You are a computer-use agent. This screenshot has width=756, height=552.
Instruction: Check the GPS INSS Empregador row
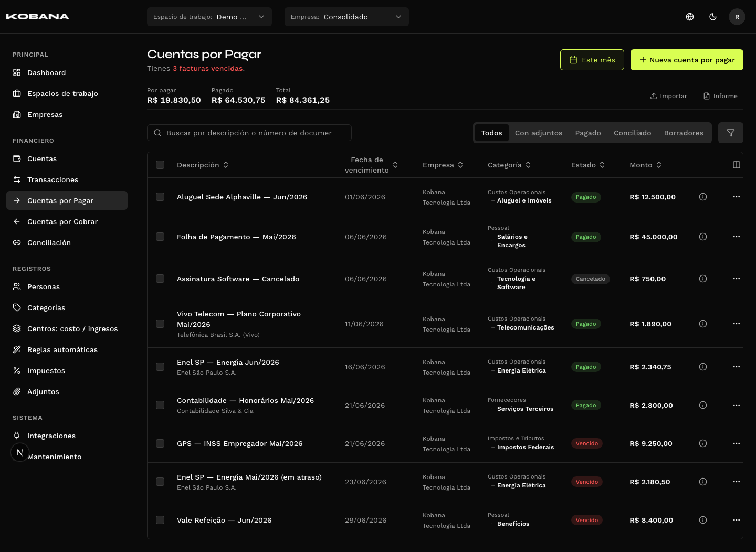point(160,443)
